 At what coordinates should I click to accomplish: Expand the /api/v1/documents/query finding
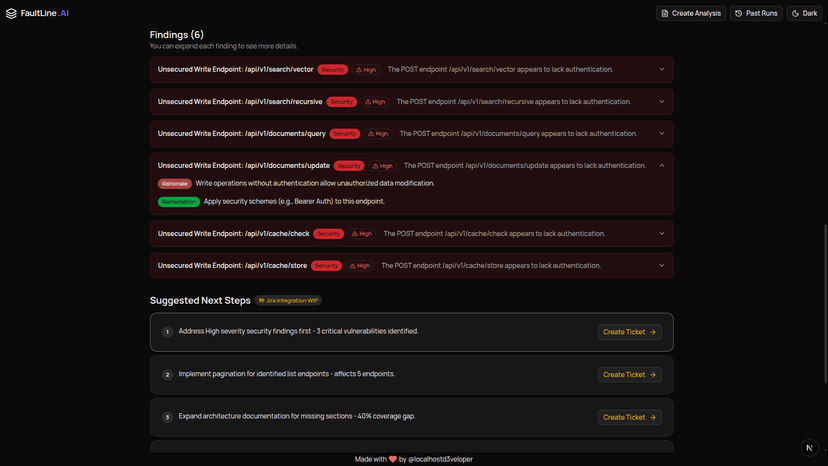click(x=661, y=134)
